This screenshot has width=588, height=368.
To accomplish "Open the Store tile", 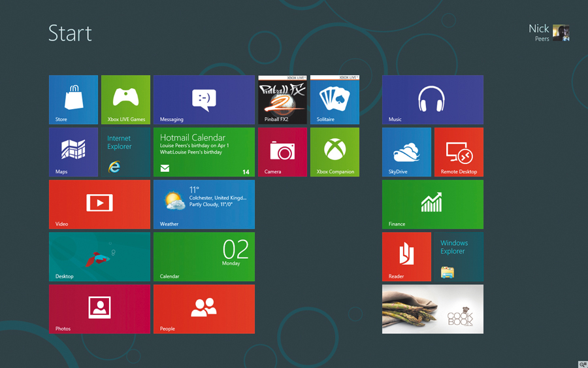I will 73,100.
